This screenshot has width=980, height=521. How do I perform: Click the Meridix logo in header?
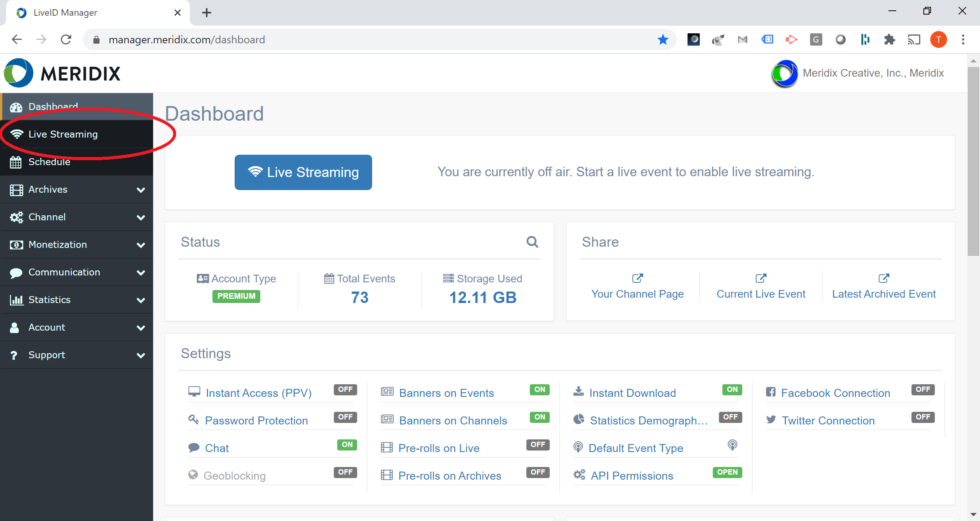click(62, 73)
